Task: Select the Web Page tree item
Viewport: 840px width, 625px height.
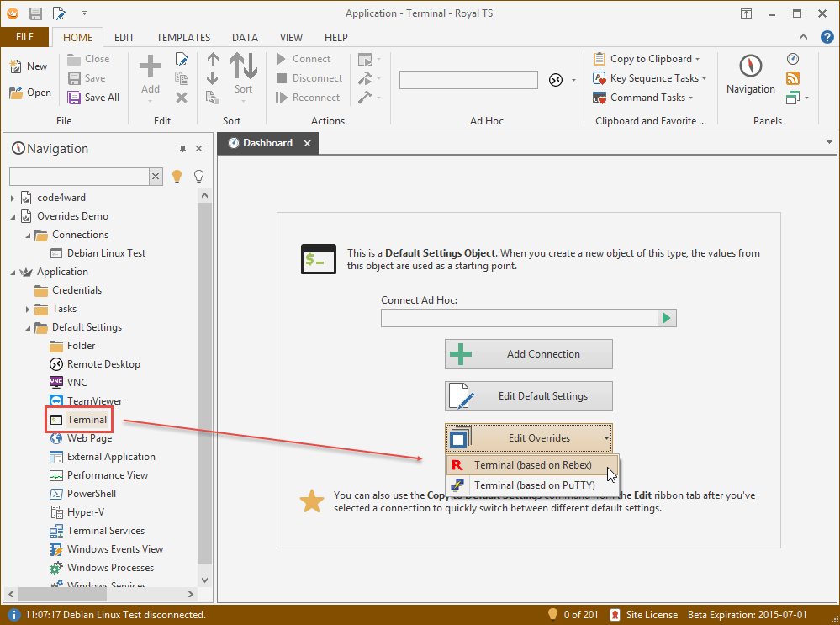Action: coord(81,438)
